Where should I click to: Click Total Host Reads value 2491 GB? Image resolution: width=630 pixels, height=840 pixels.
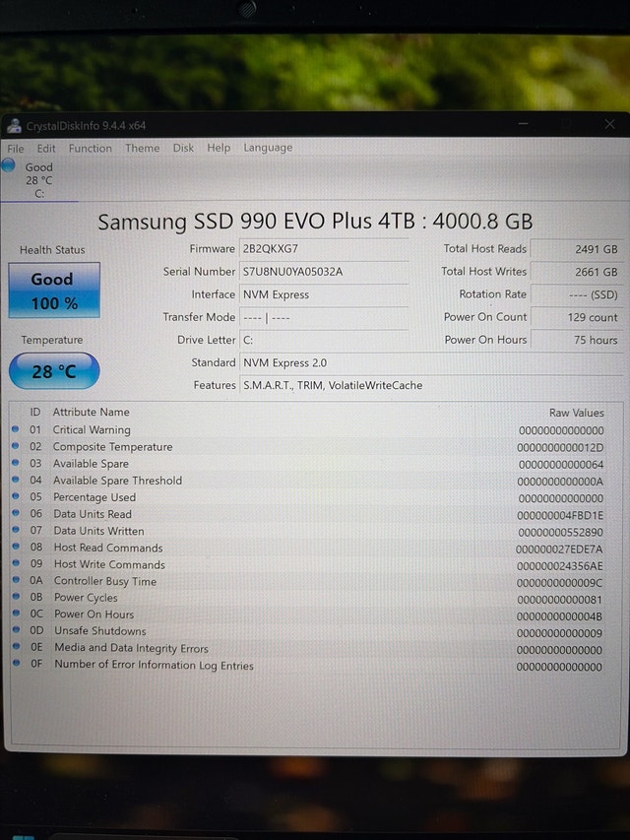[577, 249]
